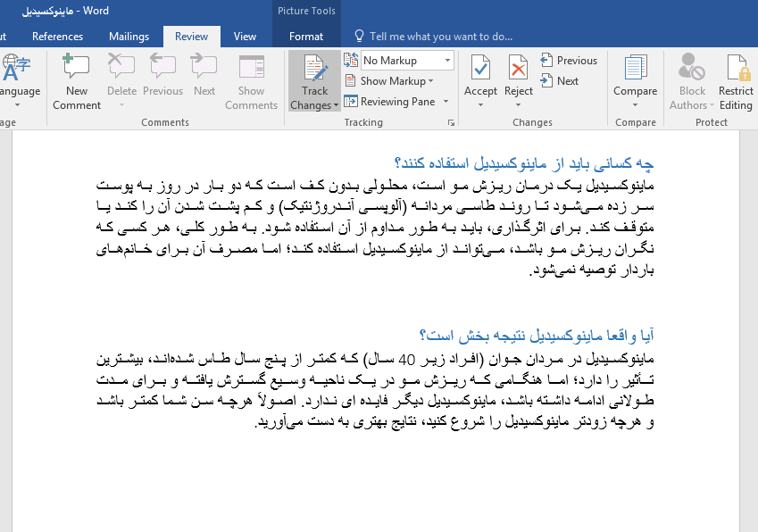Click the text '40' in second paragraph
Image resolution: width=758 pixels, height=532 pixels.
point(406,360)
